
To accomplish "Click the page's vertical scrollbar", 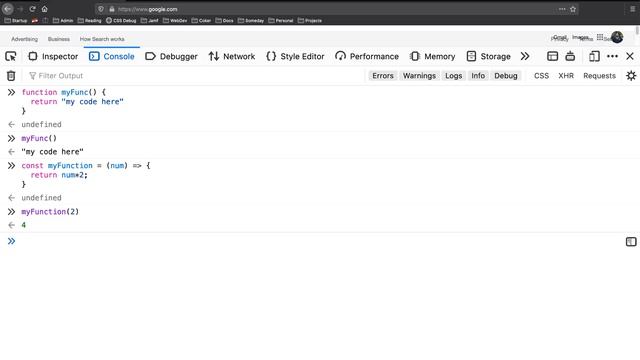I will [637, 31].
